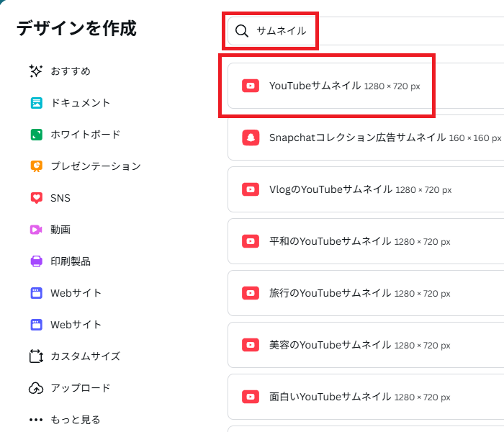The height and width of the screenshot is (432, 504).
Task: Click the カスタムサイズ resize icon
Action: [x=36, y=356]
